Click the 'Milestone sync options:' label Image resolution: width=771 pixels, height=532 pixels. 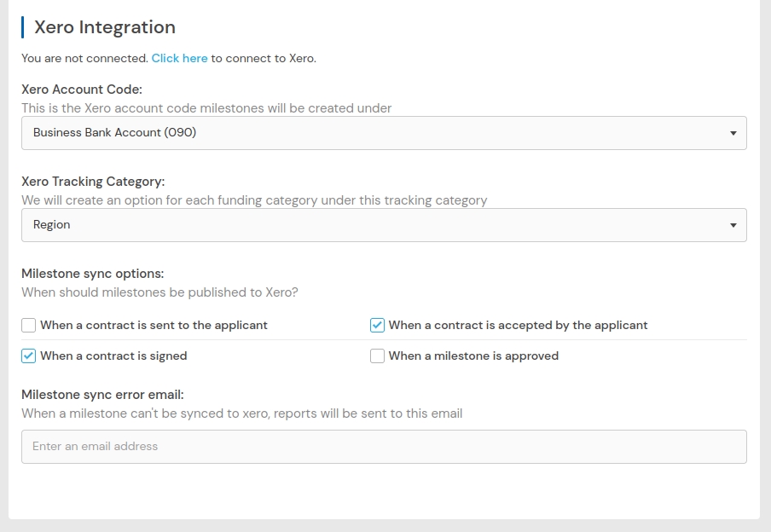[x=92, y=273]
